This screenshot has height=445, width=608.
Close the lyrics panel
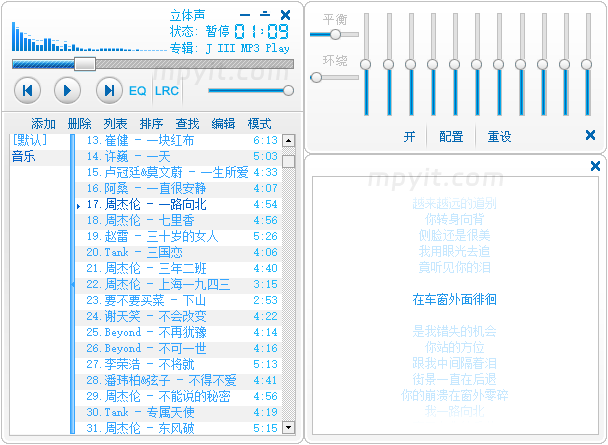pyautogui.click(x=595, y=166)
